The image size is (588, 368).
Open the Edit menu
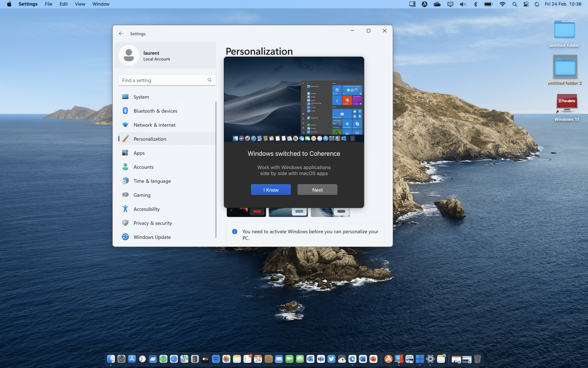[63, 4]
